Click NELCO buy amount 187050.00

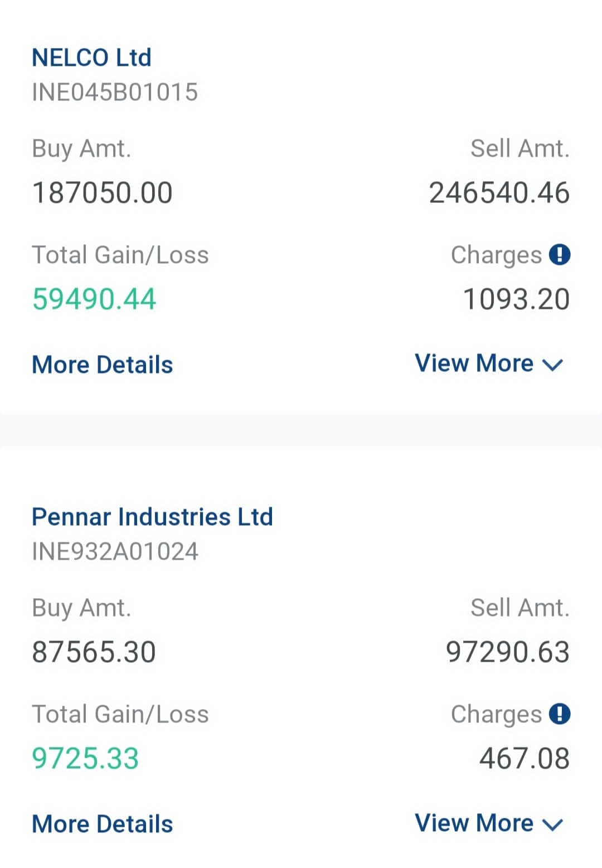coord(103,193)
